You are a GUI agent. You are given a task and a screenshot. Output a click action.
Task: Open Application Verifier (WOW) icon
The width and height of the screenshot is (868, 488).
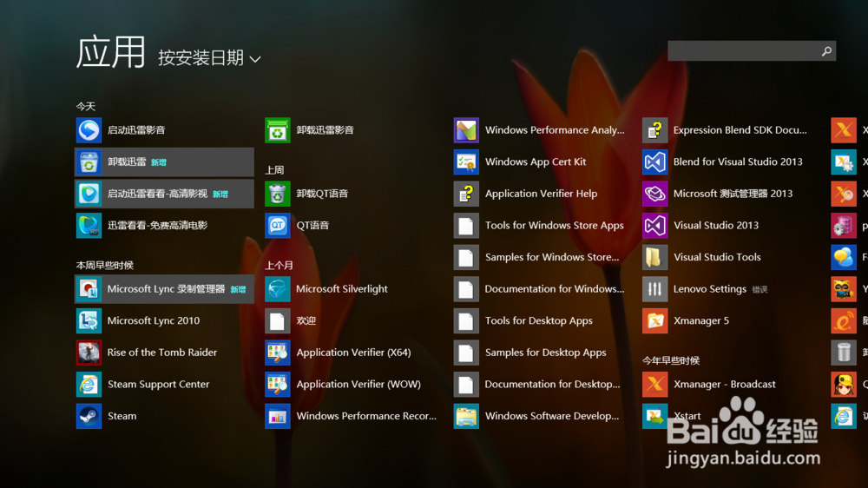click(x=278, y=384)
